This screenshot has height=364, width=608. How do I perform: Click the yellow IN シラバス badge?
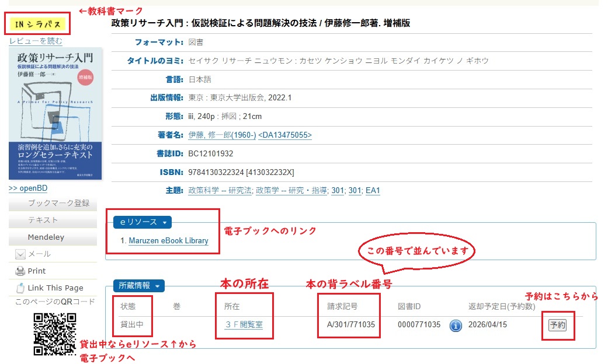coord(37,24)
